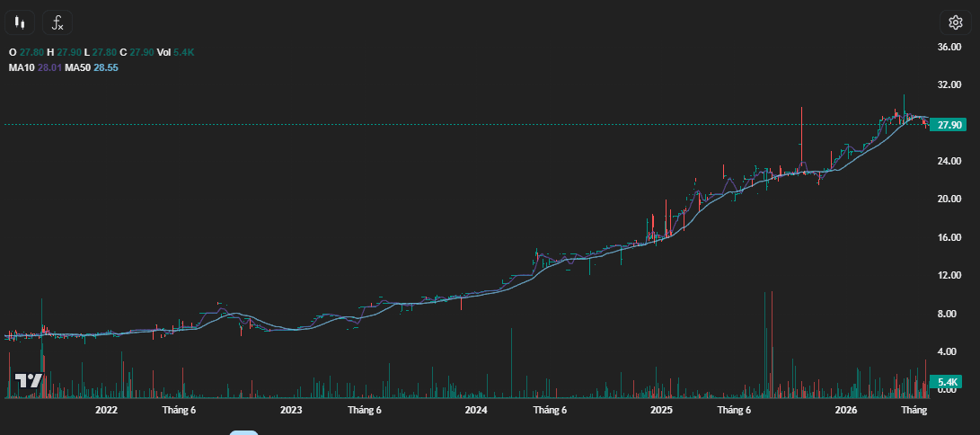Click the TradingView logo

(x=29, y=381)
